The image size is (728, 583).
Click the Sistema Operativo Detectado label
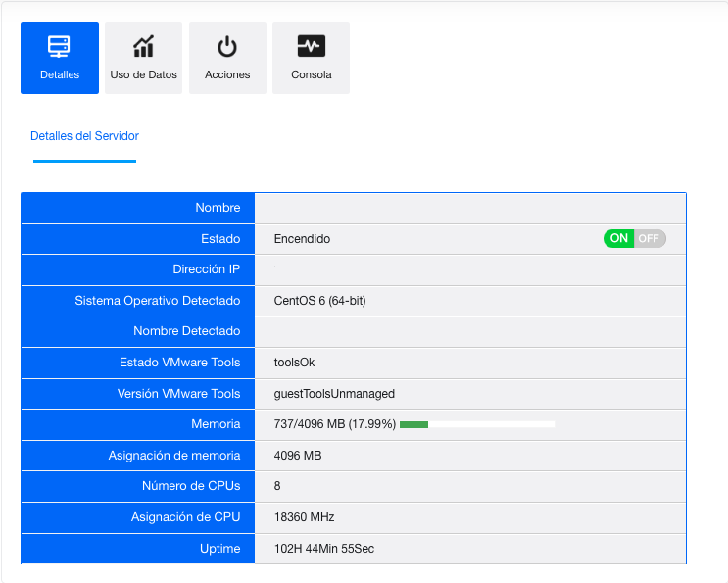click(x=158, y=301)
